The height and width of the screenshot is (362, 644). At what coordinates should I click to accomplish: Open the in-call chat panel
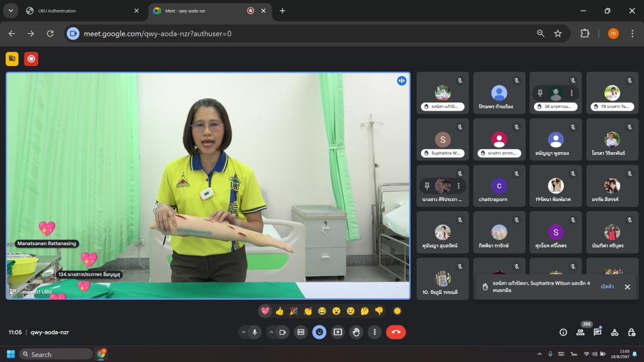click(x=597, y=332)
